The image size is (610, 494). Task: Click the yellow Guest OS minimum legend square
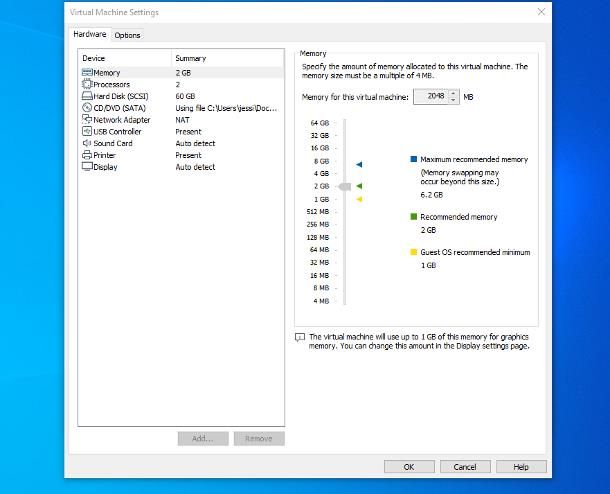point(414,252)
